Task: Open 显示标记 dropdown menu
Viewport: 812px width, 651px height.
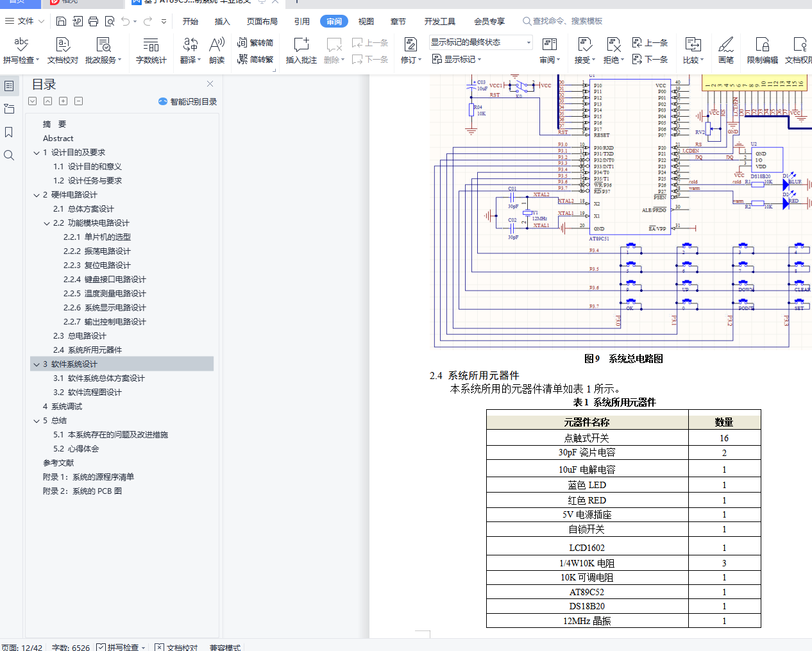Action: pyautogui.click(x=456, y=60)
